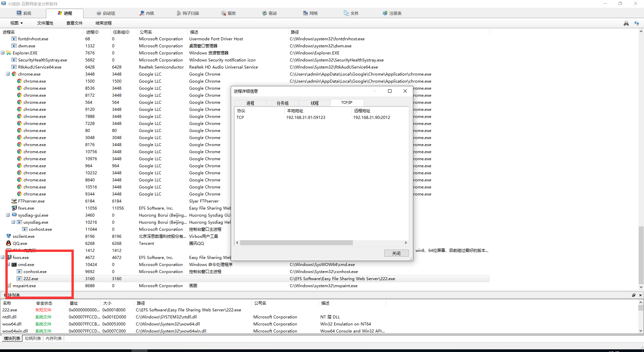Click the fontdrvhost.exe process icon
The width and height of the screenshot is (644, 352).
pyautogui.click(x=14, y=39)
